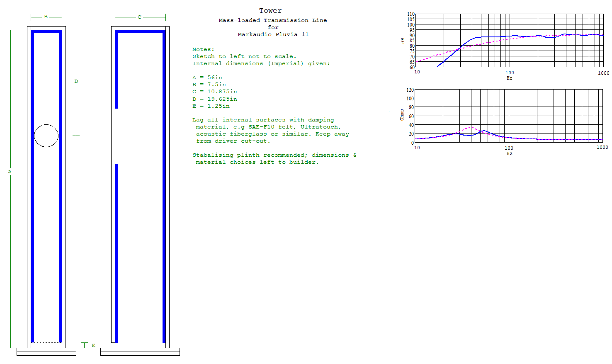This screenshot has width=612, height=364.
Task: Click the plinth base under left sketch
Action: (46, 352)
